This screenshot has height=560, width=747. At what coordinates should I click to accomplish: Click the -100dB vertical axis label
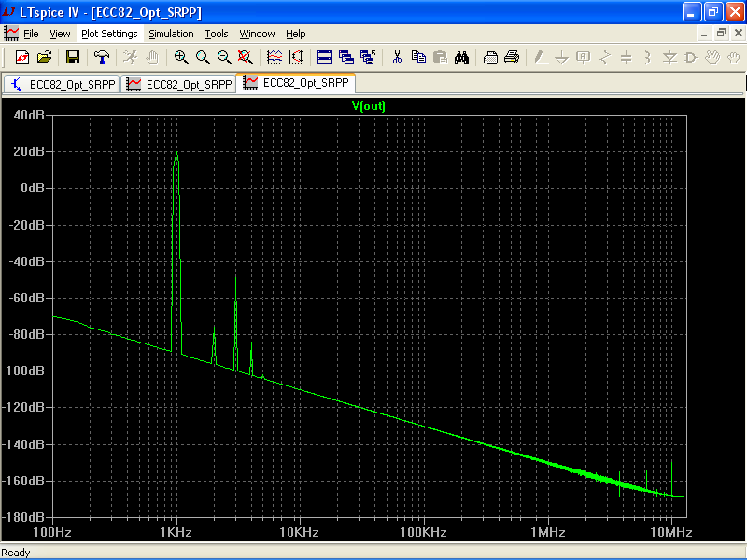point(24,371)
